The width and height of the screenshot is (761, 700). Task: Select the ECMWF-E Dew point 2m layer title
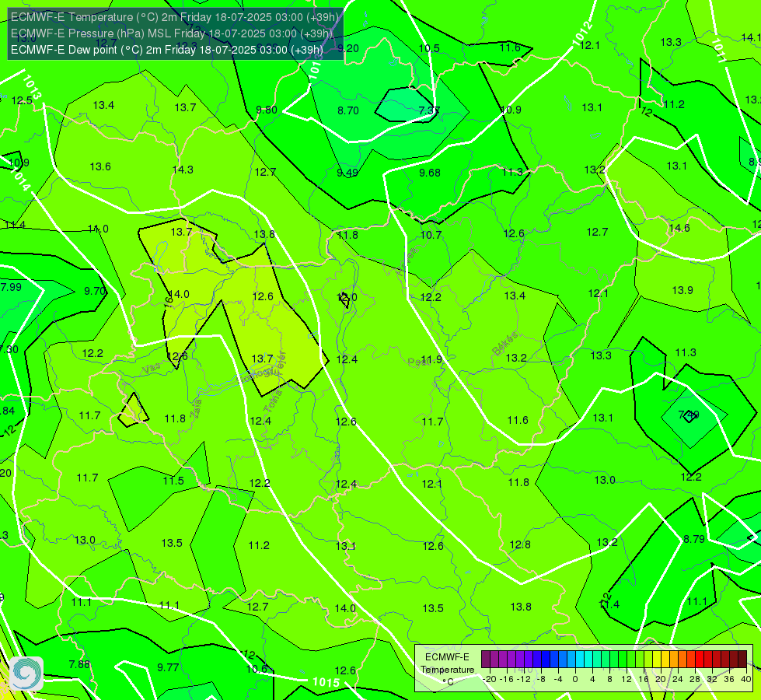tap(167, 50)
